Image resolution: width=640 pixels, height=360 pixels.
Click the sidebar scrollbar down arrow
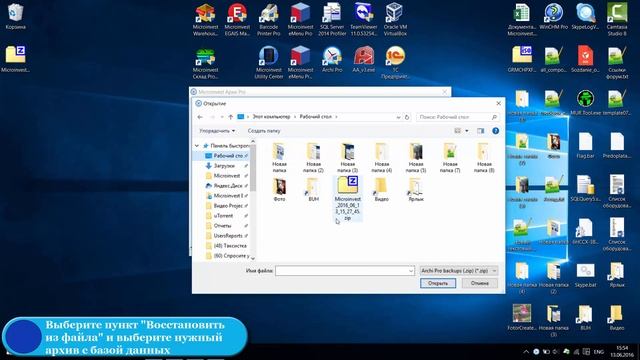pyautogui.click(x=253, y=258)
